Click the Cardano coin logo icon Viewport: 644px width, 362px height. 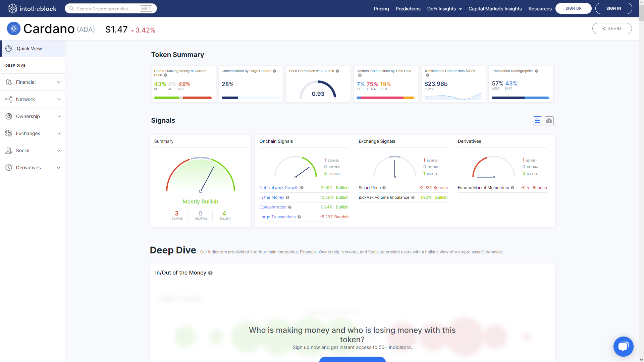pos(14,29)
